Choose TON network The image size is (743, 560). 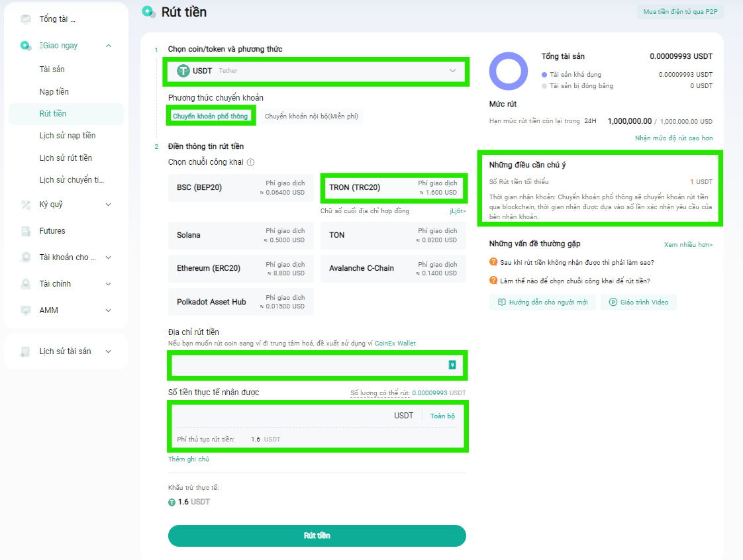point(393,236)
